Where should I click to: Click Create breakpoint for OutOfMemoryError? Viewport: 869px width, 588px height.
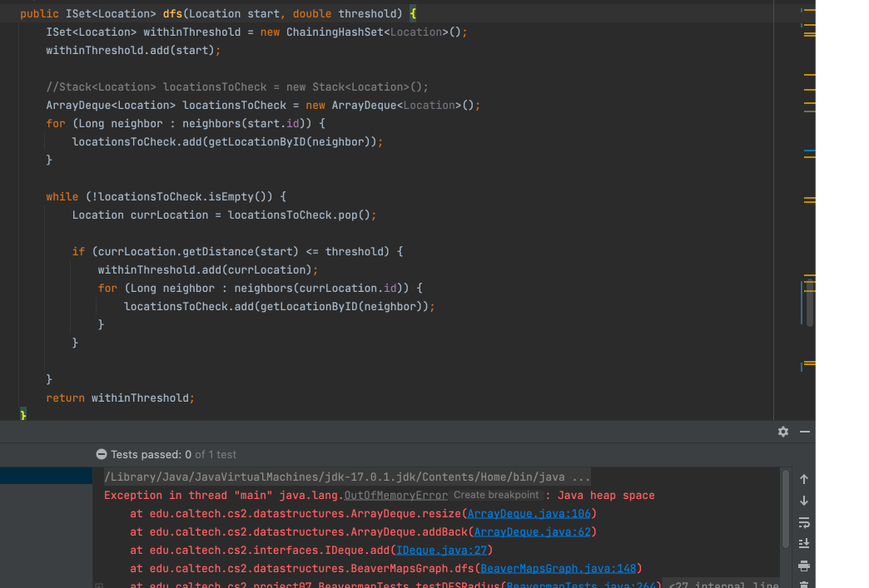click(x=496, y=495)
